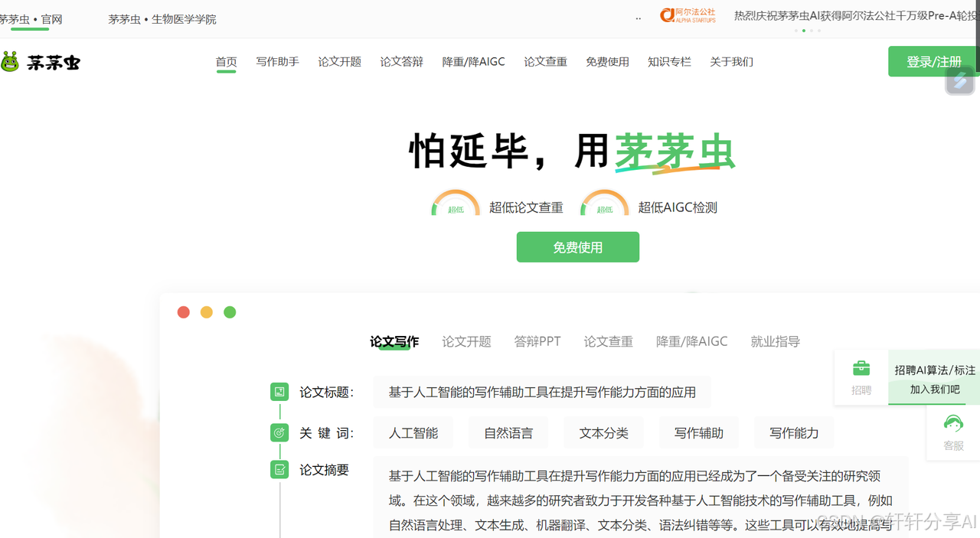
Task: Select the 答辩PPT demo tab
Action: point(537,341)
